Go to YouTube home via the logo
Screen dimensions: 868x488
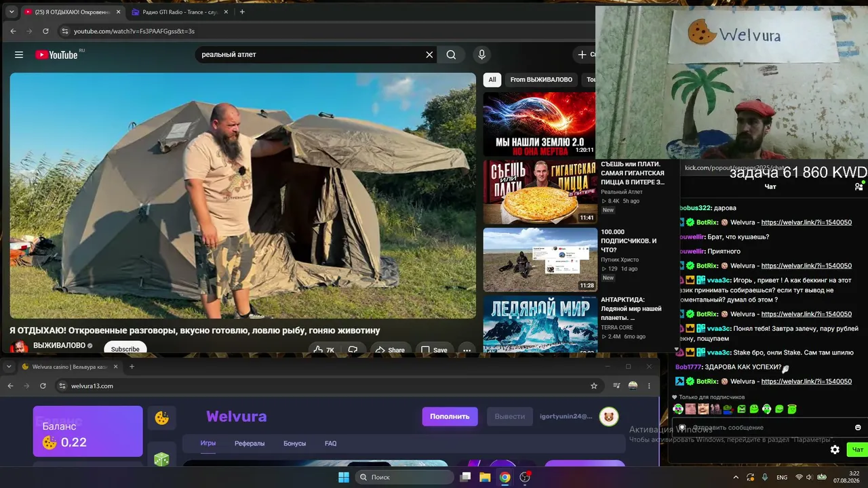pos(57,55)
